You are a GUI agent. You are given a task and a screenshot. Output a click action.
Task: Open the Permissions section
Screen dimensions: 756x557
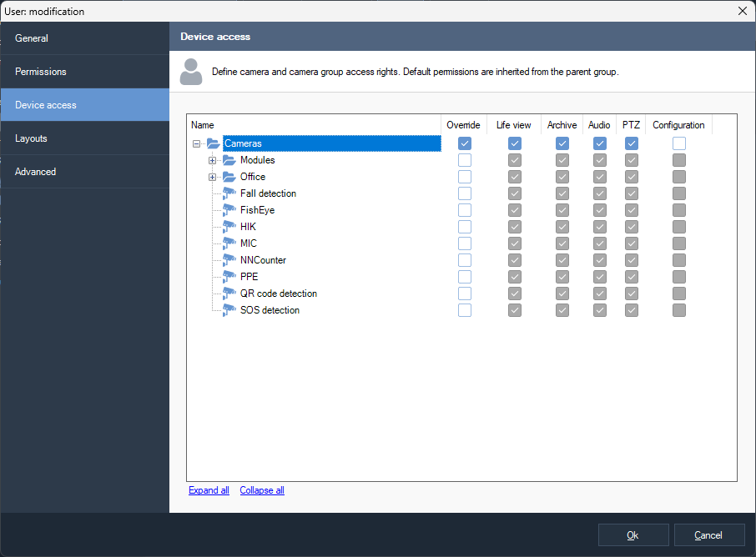[x=41, y=72]
